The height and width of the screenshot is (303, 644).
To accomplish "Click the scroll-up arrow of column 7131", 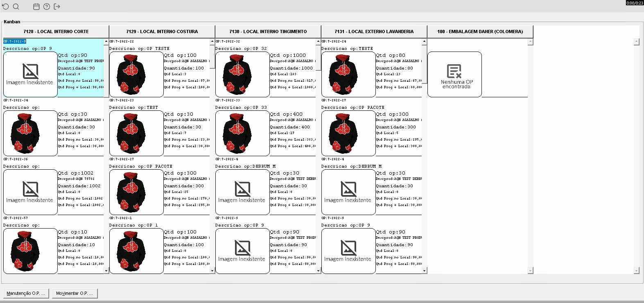I will 425,41.
